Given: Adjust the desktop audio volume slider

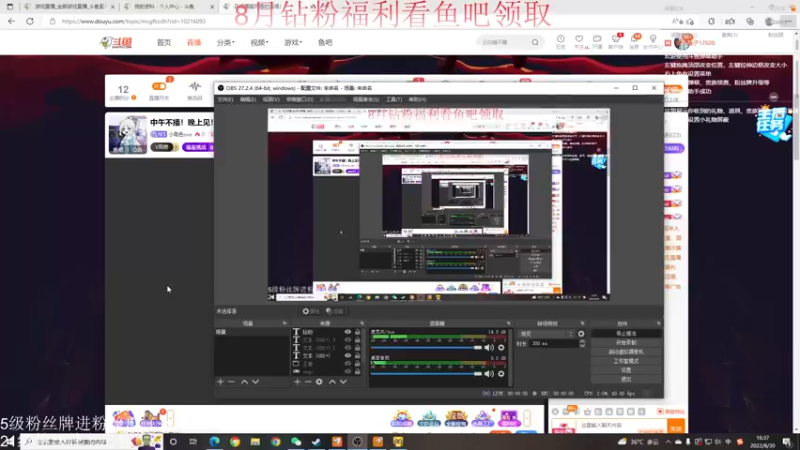Looking at the screenshot, I should (427, 373).
